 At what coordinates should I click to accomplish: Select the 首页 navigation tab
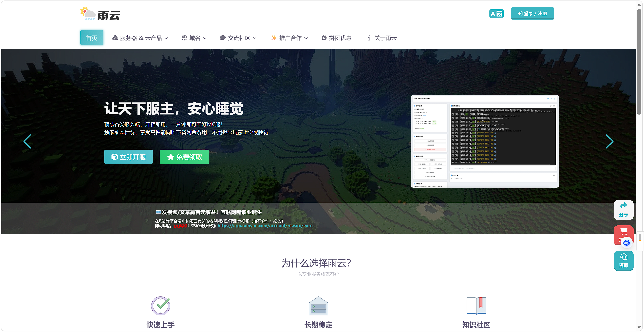pyautogui.click(x=92, y=38)
